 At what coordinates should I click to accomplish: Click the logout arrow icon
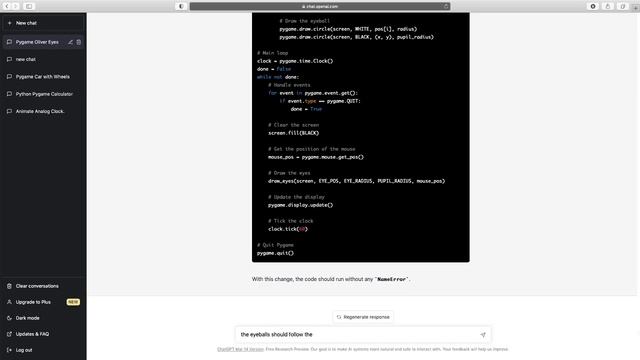point(9,350)
